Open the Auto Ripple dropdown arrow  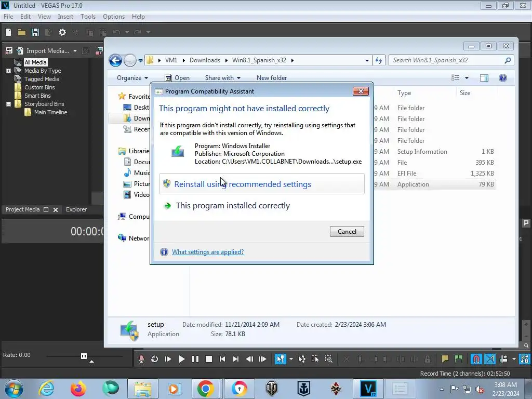[514, 359]
